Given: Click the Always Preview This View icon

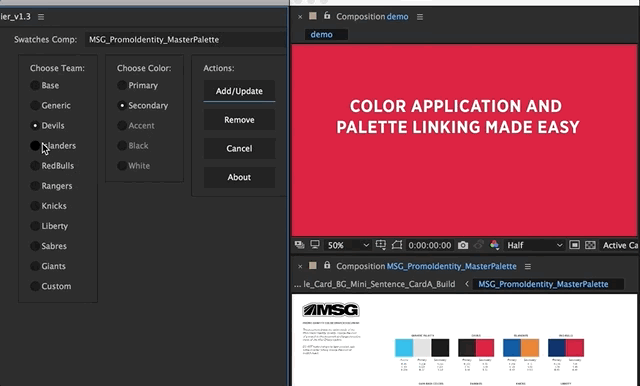Looking at the screenshot, I should 299,245.
